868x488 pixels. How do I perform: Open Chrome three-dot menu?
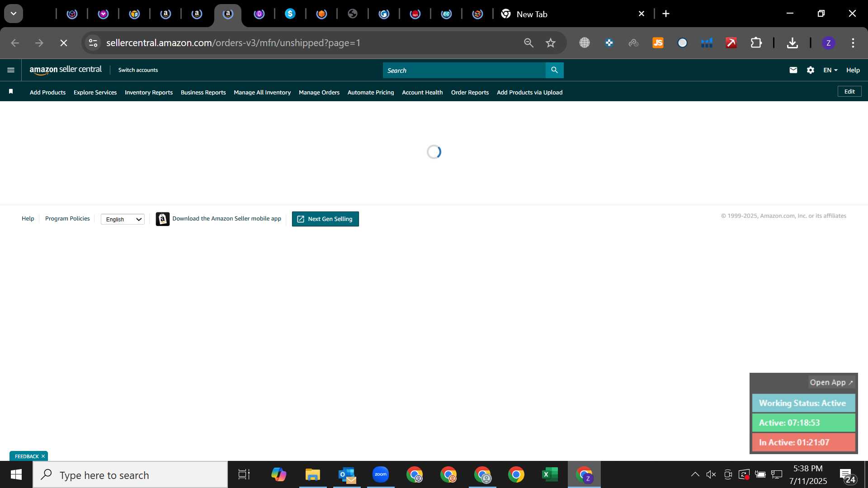[853, 43]
